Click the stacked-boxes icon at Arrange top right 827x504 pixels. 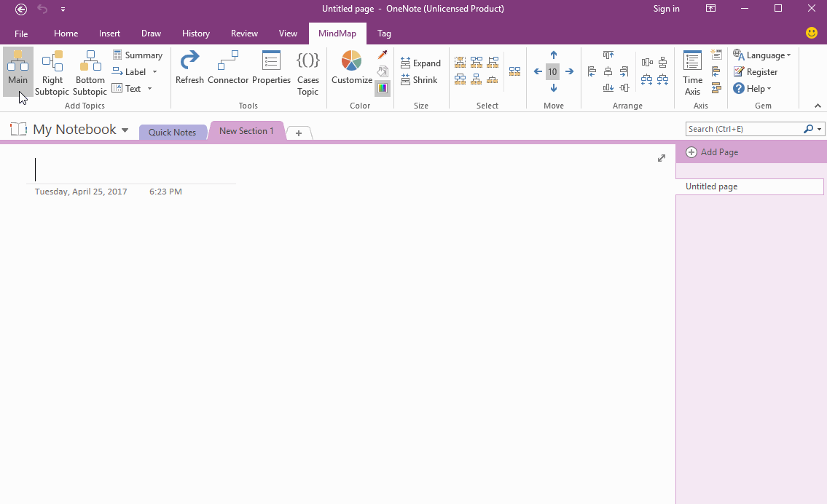tap(663, 63)
